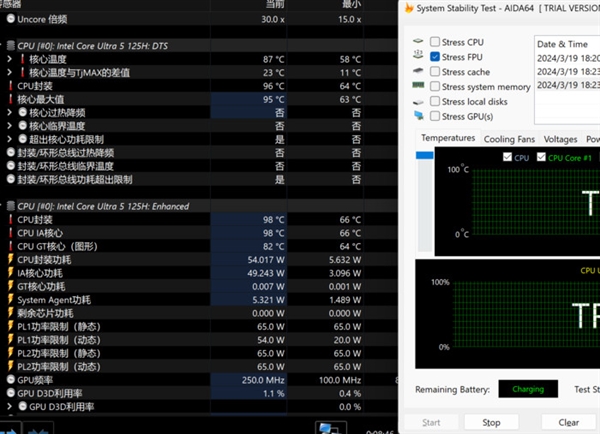Open the Cooling Fans tab
Viewport: 600px width, 434px height.
[509, 139]
